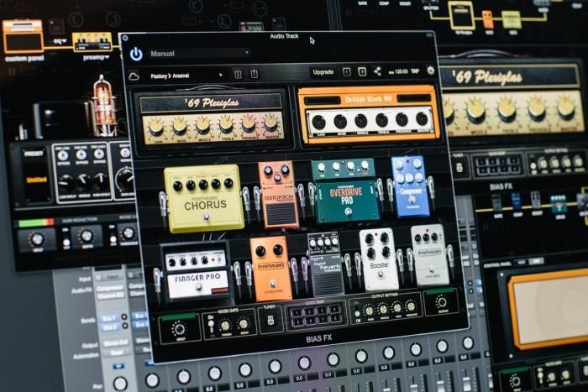Select the white Booster pedal
Image resolution: width=588 pixels, height=392 pixels.
pos(379,259)
